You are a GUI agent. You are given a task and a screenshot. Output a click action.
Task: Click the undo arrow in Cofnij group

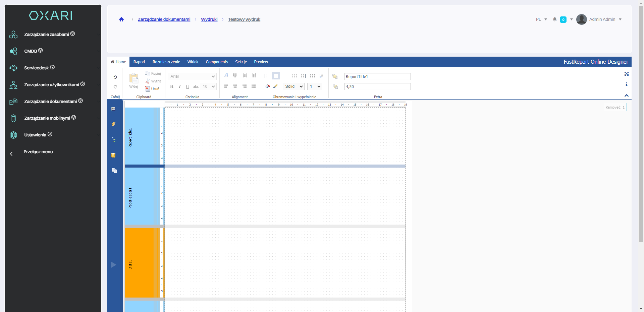click(115, 77)
